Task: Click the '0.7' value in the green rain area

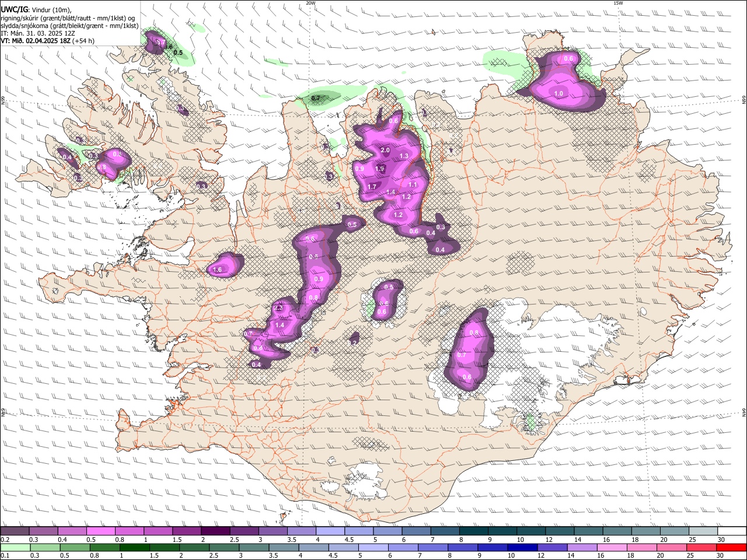Action: [316, 98]
